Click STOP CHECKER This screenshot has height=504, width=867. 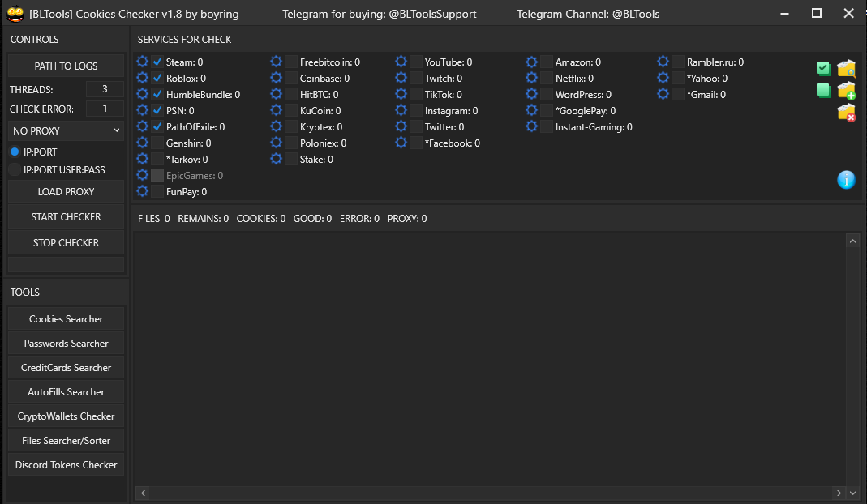pyautogui.click(x=66, y=242)
